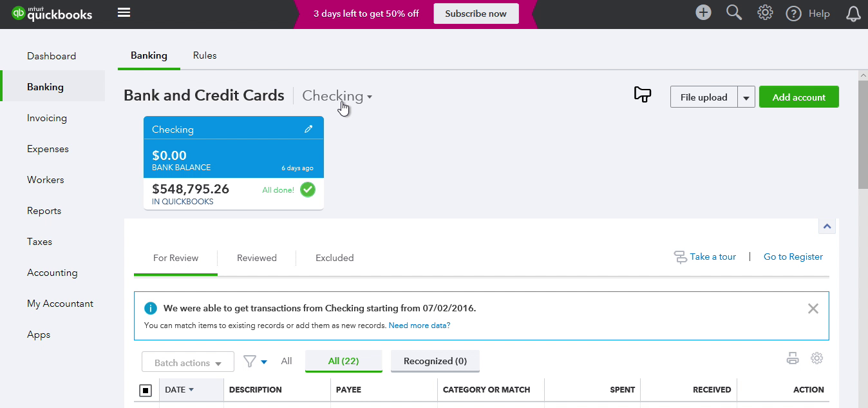Select the Checking account card

(234, 163)
